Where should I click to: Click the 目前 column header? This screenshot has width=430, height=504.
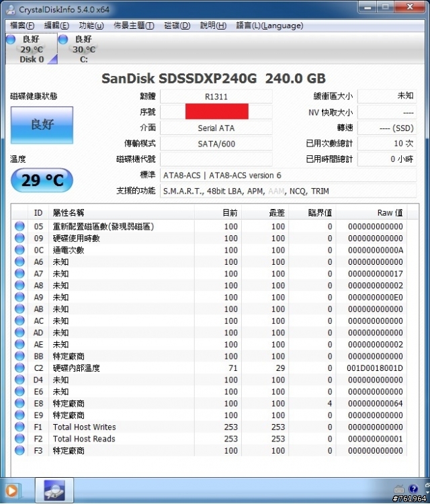click(218, 212)
